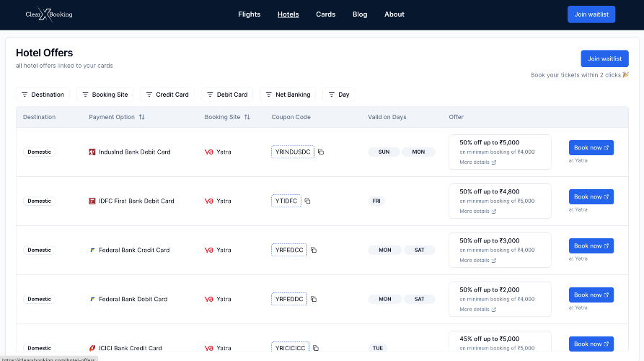Viewport: 644px width, 361px height.
Task: Click '50% off up to ₹4,800' text
Action: [x=490, y=191]
